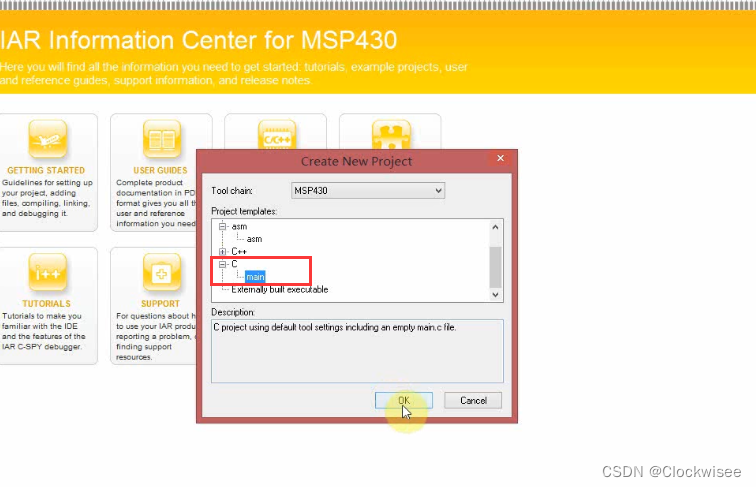Open the User Guides book icon
The image size is (756, 487).
pyautogui.click(x=162, y=139)
